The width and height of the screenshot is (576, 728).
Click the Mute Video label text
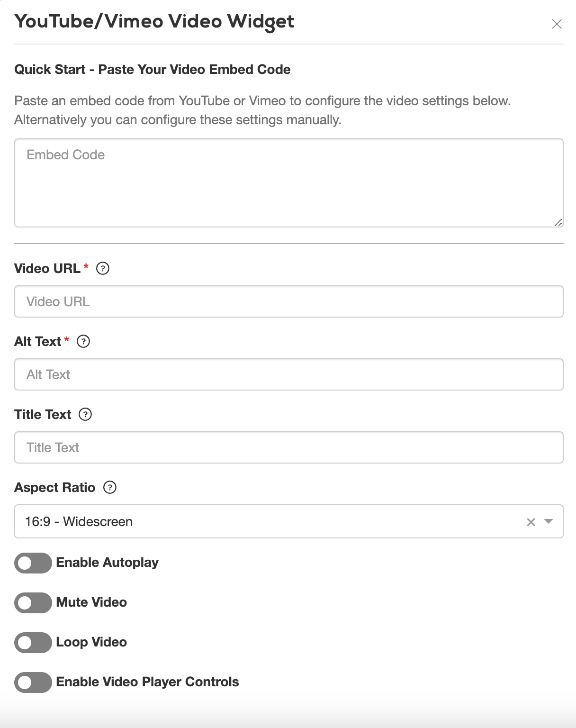(91, 602)
